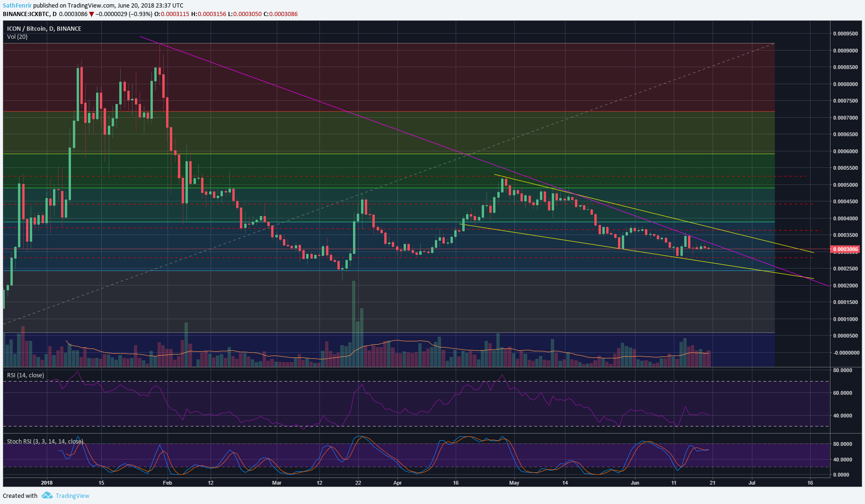Click the 0.0009000 price axis label
The height and width of the screenshot is (504, 865).
click(x=845, y=51)
